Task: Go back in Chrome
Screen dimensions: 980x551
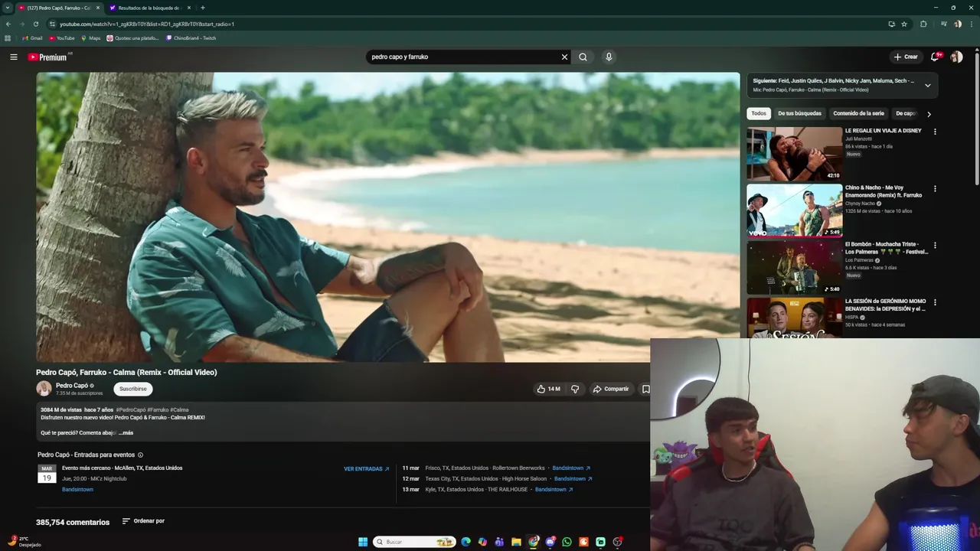Action: [8, 24]
